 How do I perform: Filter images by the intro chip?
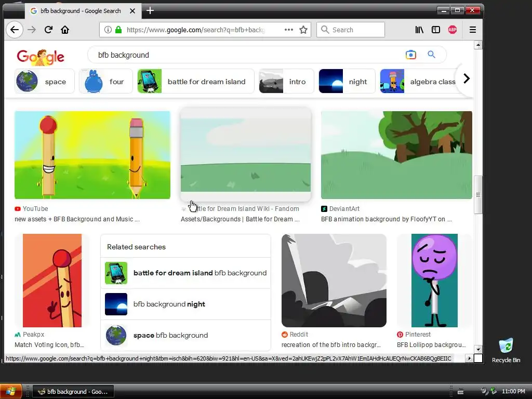coord(286,82)
